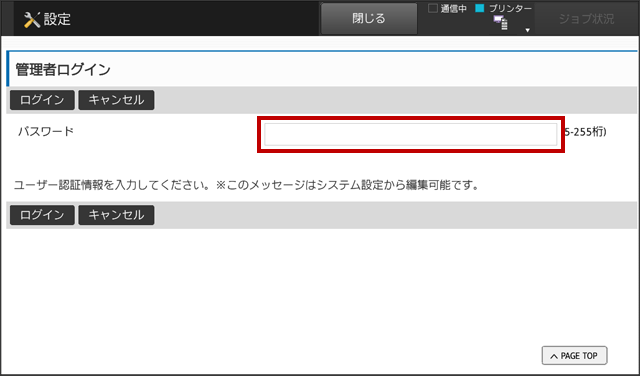Screen dimensions: 640x376
Task: Click the settings wrench icon
Action: (x=32, y=19)
